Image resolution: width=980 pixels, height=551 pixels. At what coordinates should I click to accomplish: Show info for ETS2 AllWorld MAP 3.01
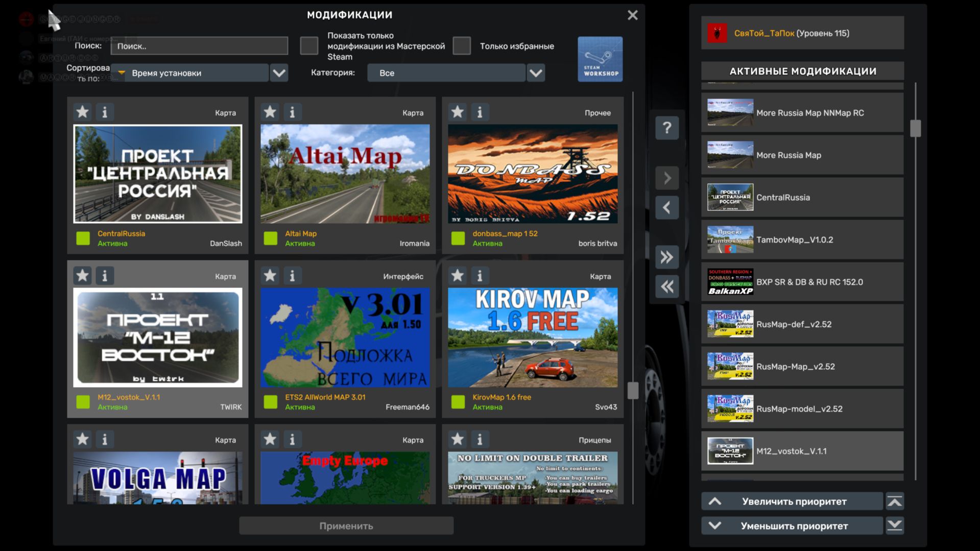(x=292, y=276)
